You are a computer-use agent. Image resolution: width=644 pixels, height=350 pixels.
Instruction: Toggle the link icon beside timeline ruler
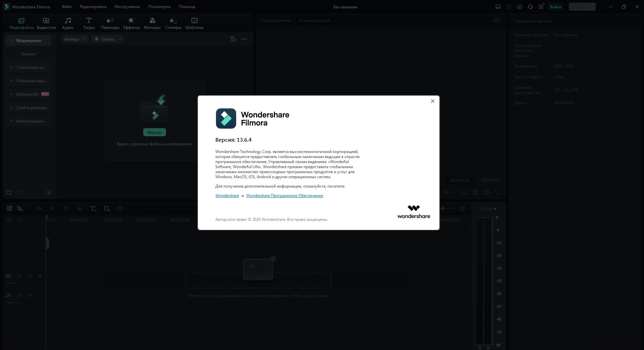pos(20,220)
